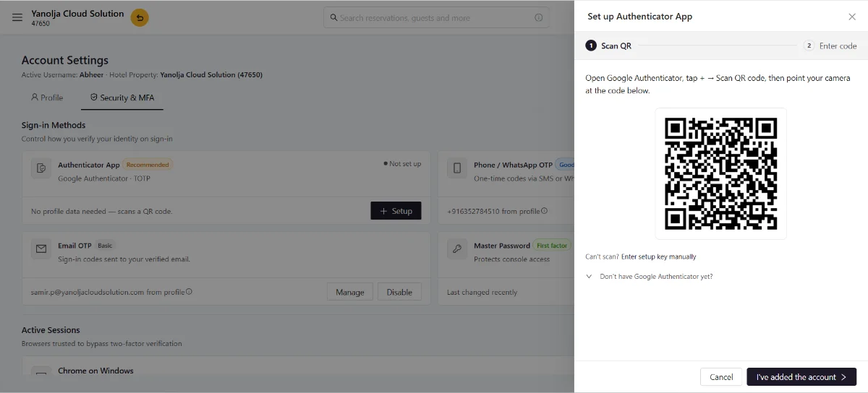Click the Not set up status label
This screenshot has width=868, height=393.
(402, 164)
